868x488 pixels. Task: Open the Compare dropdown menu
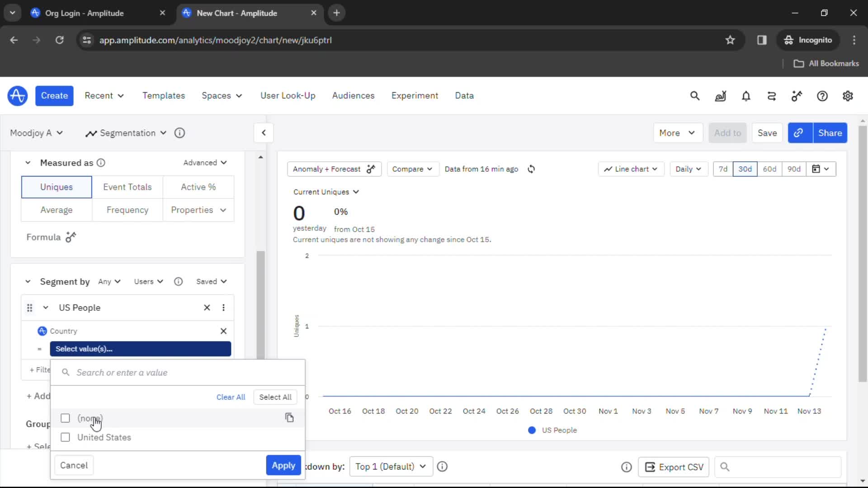(412, 169)
